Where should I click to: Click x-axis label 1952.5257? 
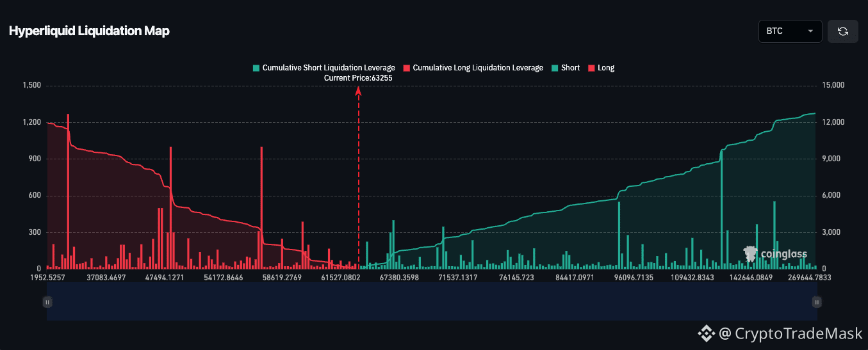pyautogui.click(x=49, y=278)
